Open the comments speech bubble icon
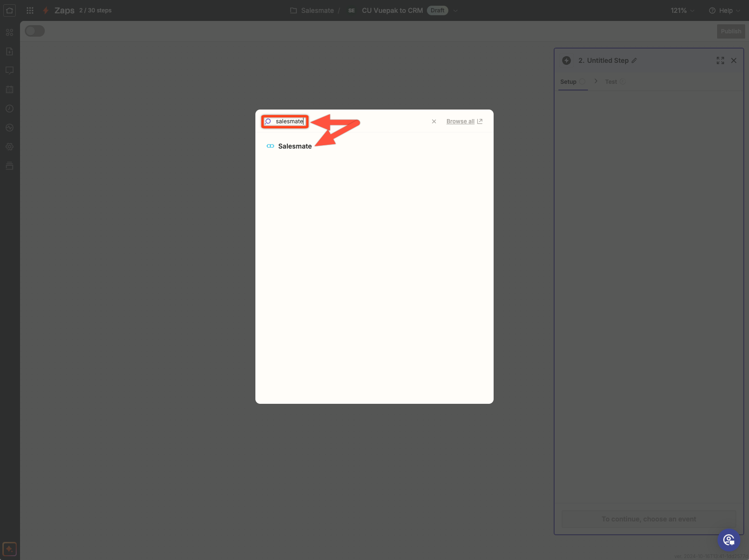749x560 pixels. point(10,70)
